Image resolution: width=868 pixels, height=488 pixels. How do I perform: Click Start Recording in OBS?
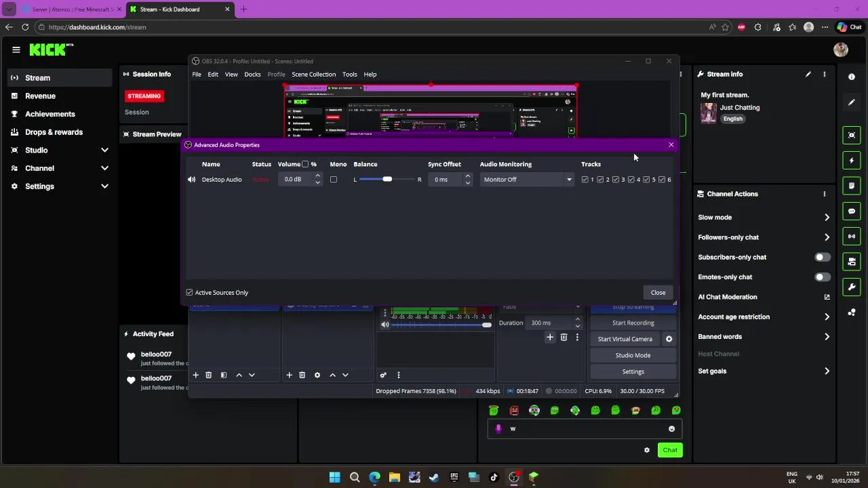[633, 323]
